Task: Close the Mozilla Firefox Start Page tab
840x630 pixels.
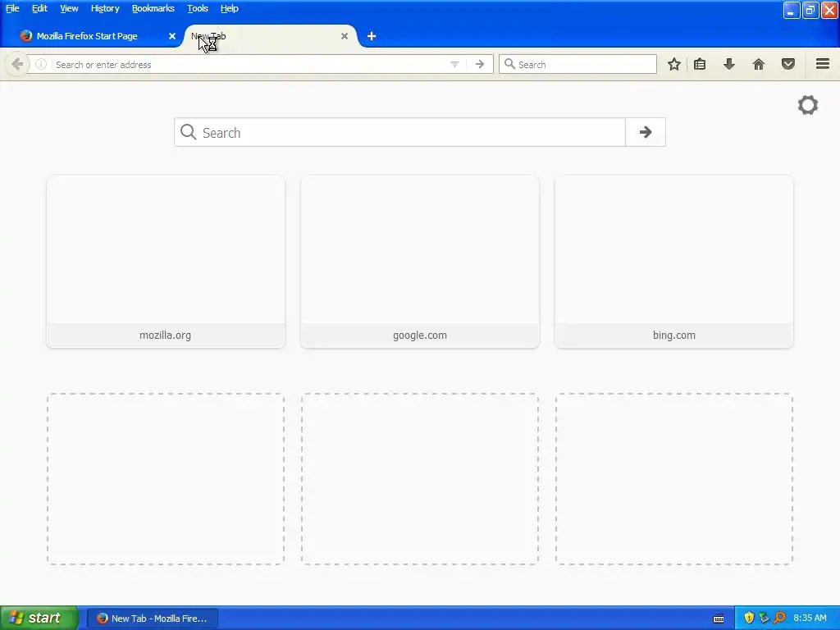Action: [172, 36]
